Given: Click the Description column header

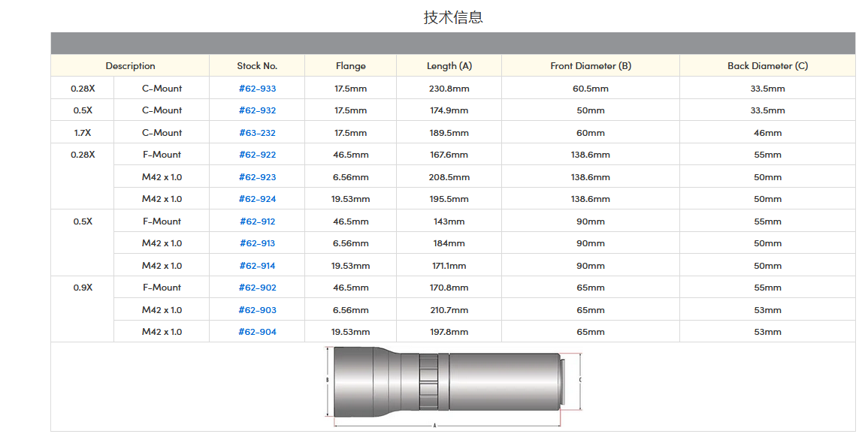Looking at the screenshot, I should 130,66.
